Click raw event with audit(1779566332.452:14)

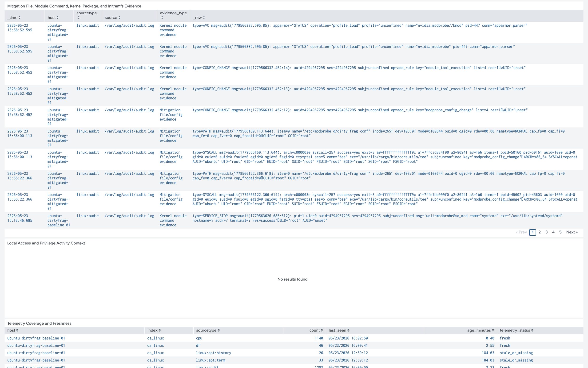(x=359, y=68)
